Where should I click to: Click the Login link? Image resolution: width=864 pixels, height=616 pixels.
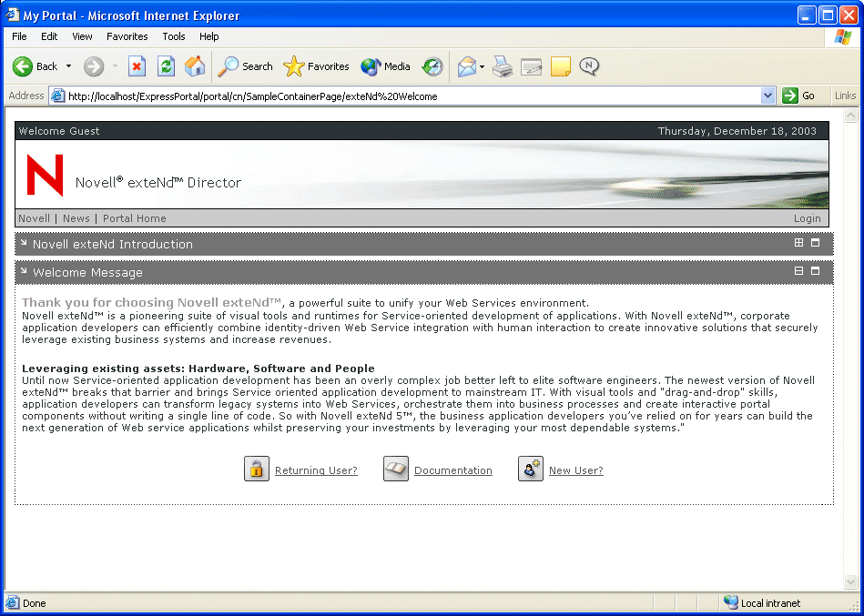tap(808, 218)
